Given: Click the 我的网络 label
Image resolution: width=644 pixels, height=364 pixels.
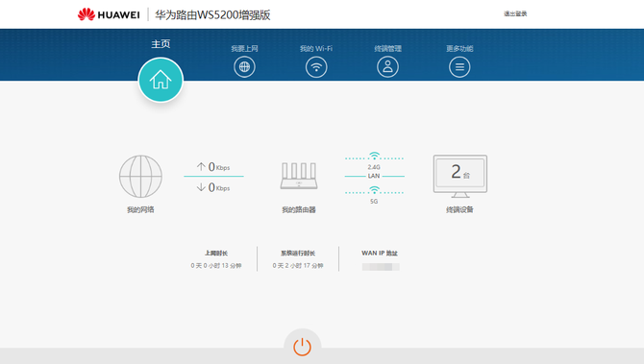Looking at the screenshot, I should tap(140, 209).
